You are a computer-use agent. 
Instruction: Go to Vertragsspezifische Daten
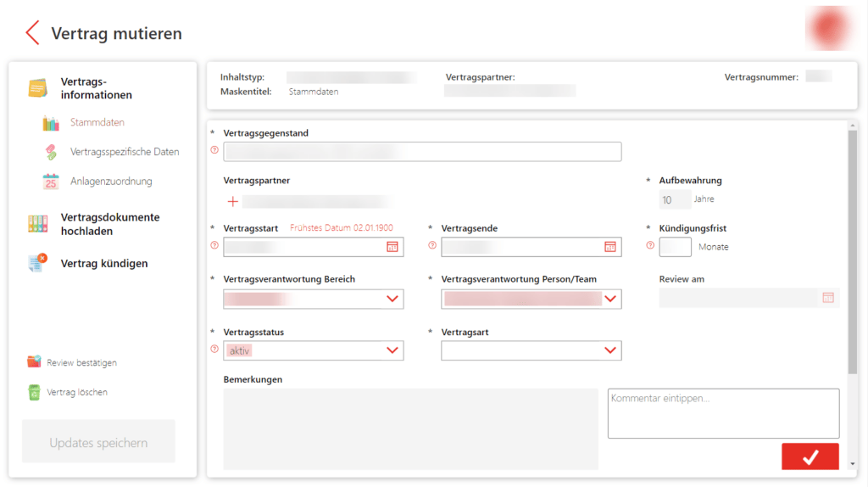pyautogui.click(x=125, y=152)
